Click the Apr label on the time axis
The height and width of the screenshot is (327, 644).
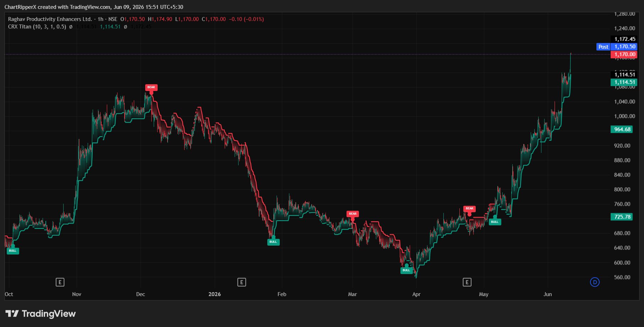[x=416, y=294]
